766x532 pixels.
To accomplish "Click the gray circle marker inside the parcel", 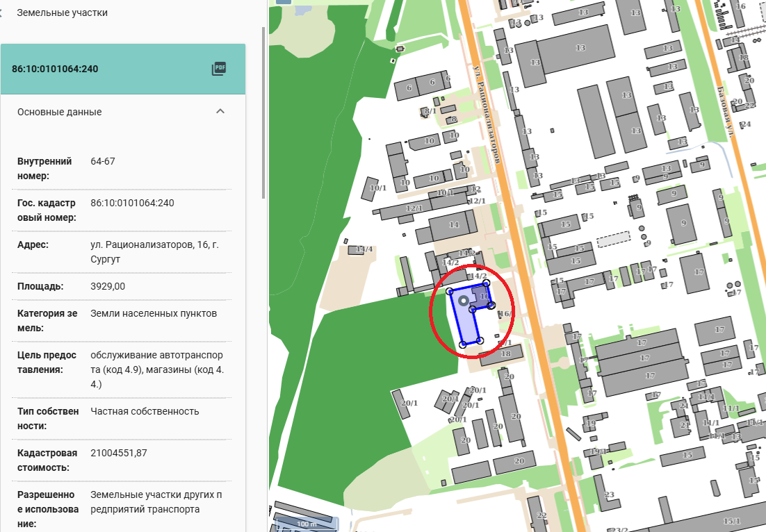I will pos(464,301).
